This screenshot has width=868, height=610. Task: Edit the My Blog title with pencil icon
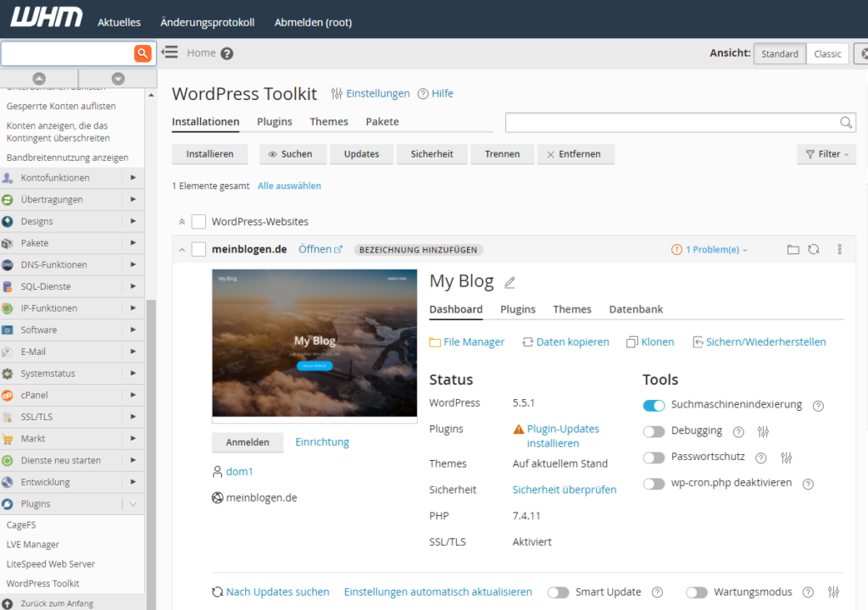(509, 283)
